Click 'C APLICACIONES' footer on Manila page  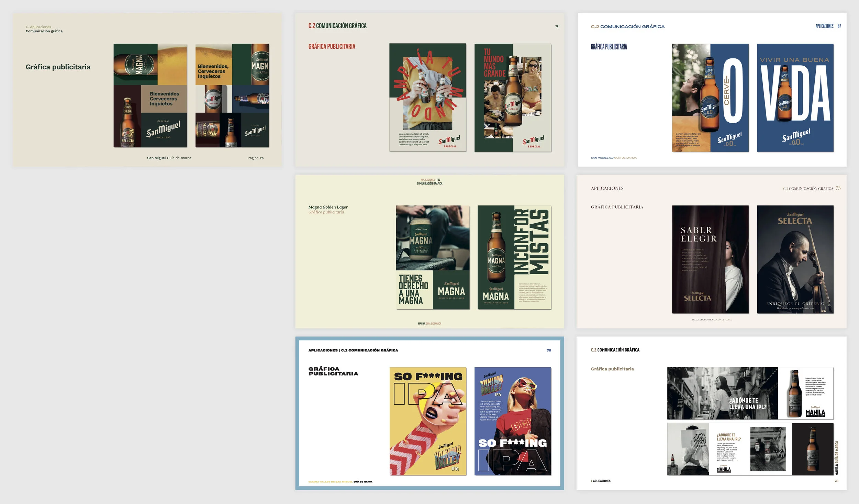point(601,481)
